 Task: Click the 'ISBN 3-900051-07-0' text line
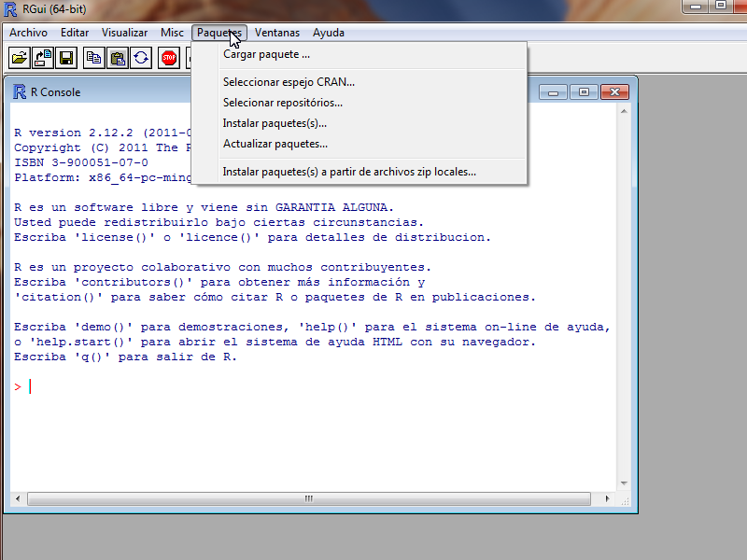[x=81, y=162]
